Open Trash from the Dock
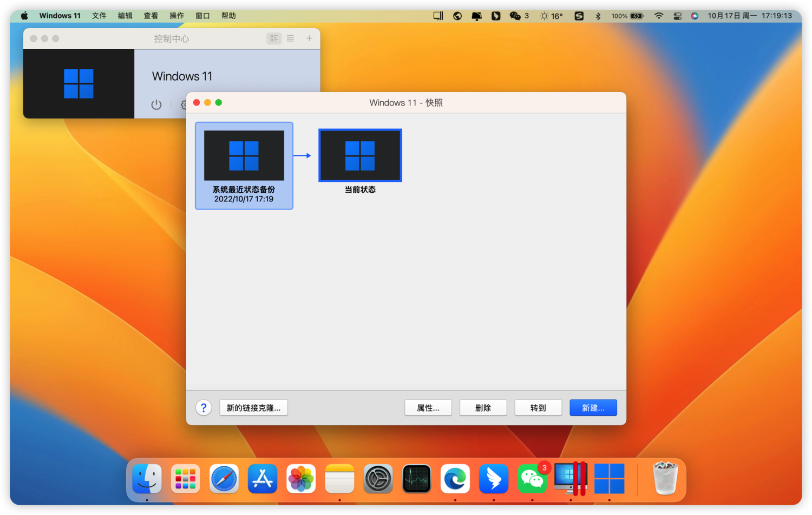Screen dimensions: 812x515 665,479
